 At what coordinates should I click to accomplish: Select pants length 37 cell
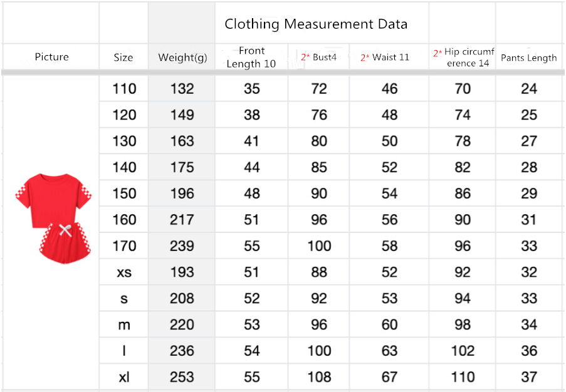529,377
